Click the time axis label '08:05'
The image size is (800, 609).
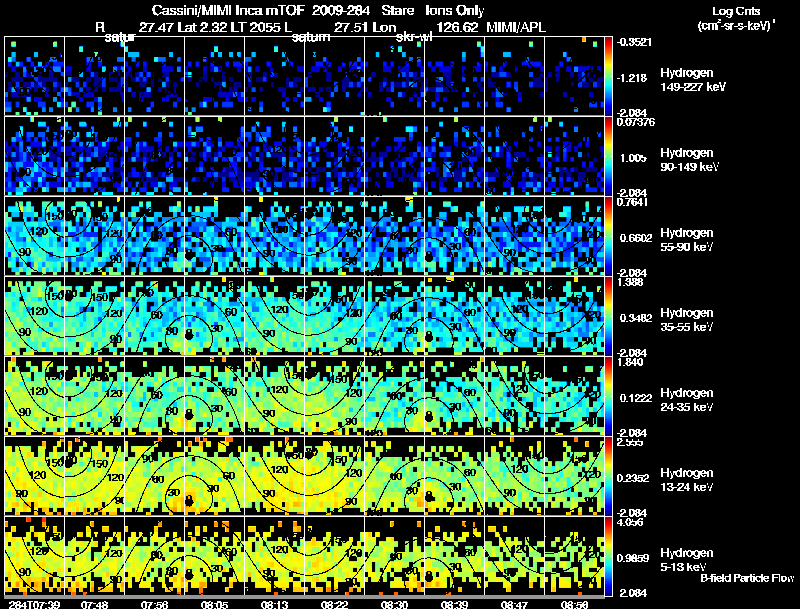pyautogui.click(x=215, y=604)
